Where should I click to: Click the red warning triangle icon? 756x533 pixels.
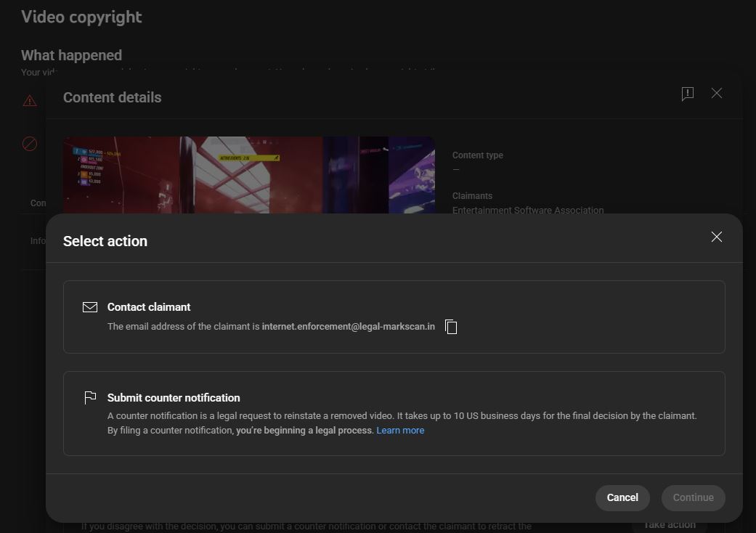[30, 101]
